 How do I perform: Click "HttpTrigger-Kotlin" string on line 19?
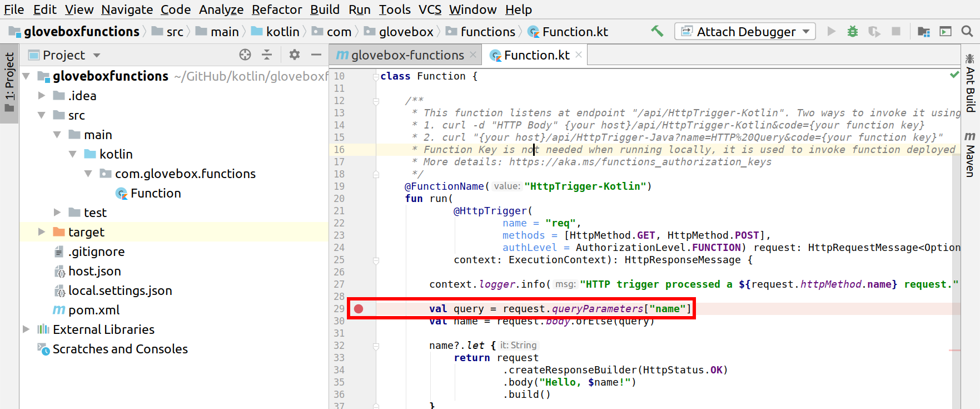pyautogui.click(x=585, y=186)
